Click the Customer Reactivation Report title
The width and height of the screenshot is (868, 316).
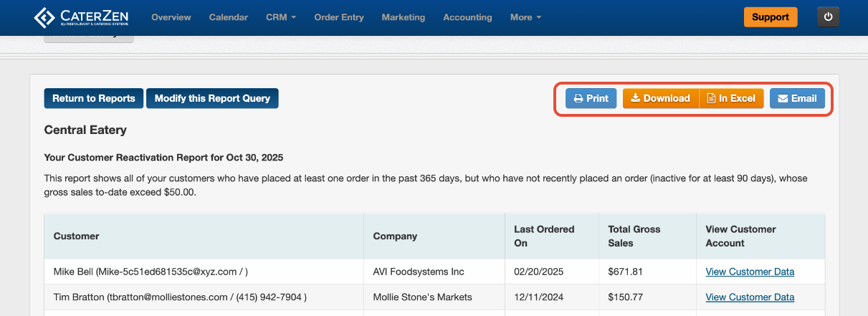click(x=164, y=157)
